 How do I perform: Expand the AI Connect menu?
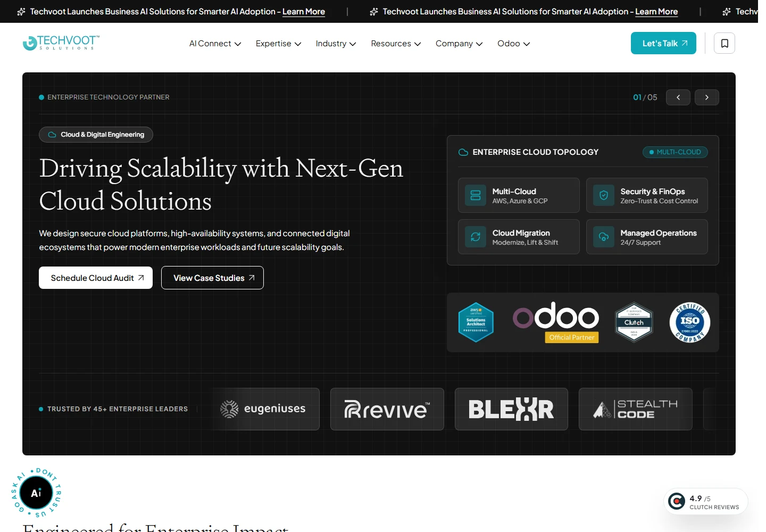point(215,44)
